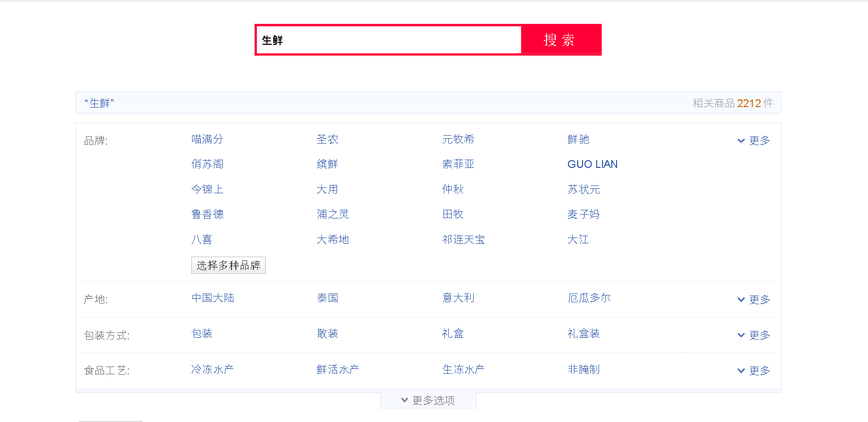
Task: Click the search input field containing 生鲜
Action: tap(389, 40)
